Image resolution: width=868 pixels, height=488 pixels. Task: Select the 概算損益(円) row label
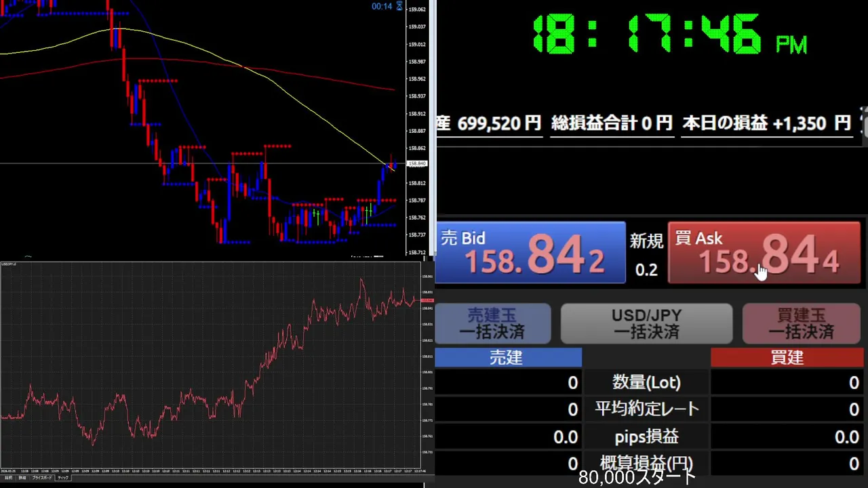click(x=646, y=464)
